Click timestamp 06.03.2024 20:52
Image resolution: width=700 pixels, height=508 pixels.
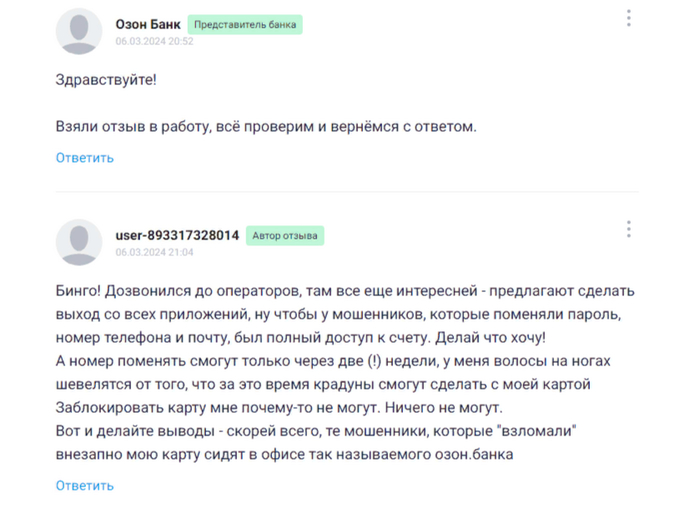point(154,41)
